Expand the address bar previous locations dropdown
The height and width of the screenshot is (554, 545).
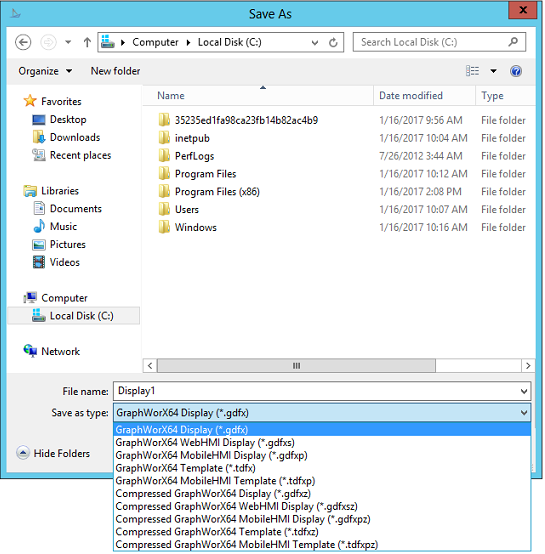tap(314, 43)
